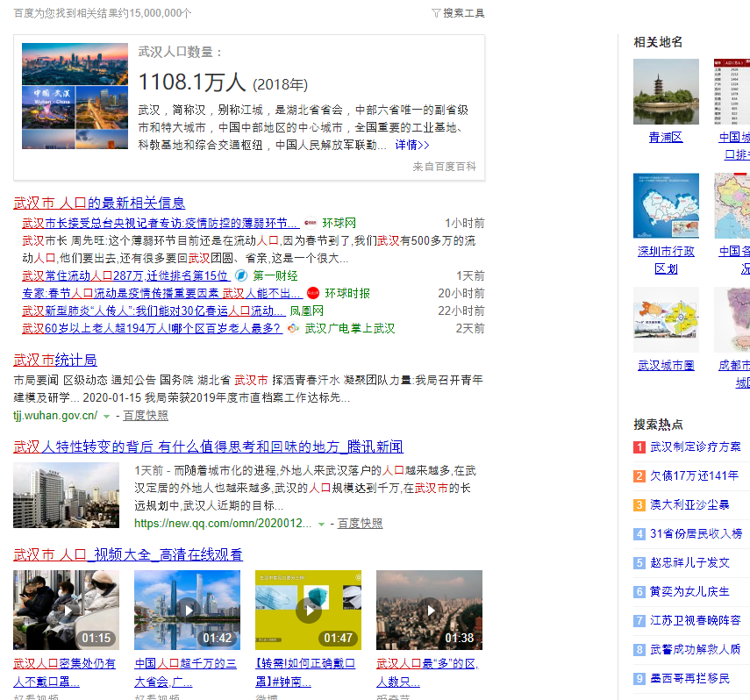750x700 pixels.
Task: Click the 深圳市行政区划 map thumbnail
Action: coord(666,206)
